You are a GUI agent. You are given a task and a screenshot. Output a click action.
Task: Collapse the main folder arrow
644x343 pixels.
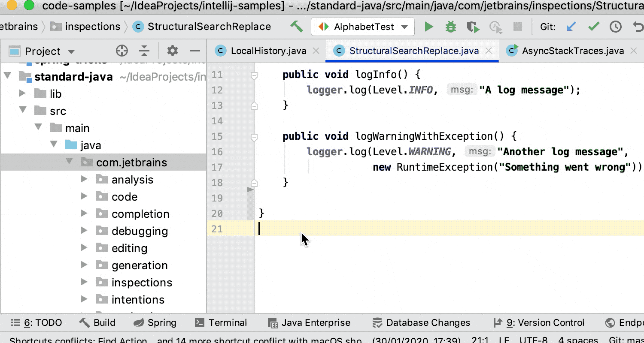pyautogui.click(x=38, y=128)
